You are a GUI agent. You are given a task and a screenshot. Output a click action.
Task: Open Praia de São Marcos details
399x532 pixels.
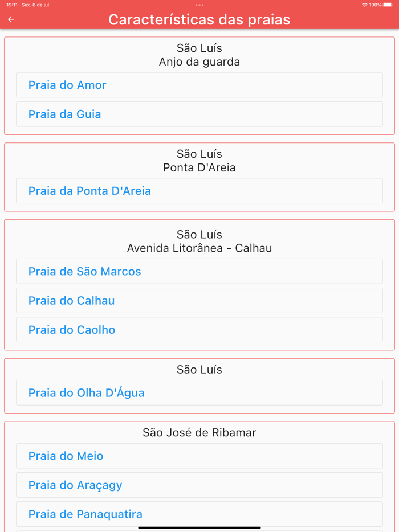click(x=199, y=271)
